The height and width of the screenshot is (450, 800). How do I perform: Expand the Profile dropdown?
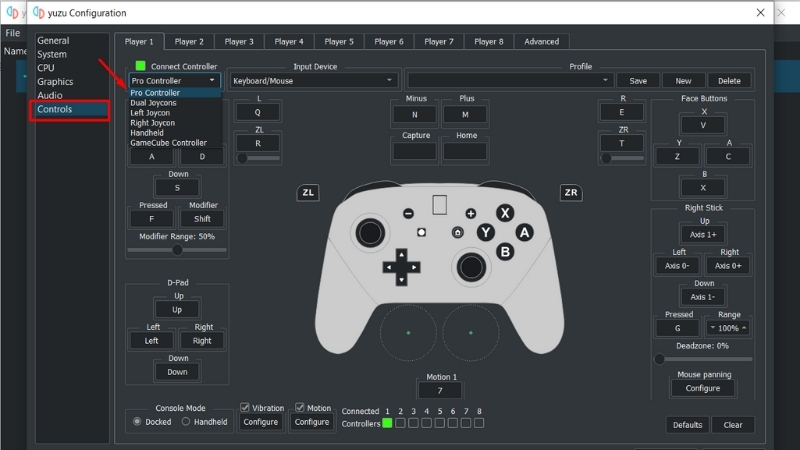click(510, 81)
